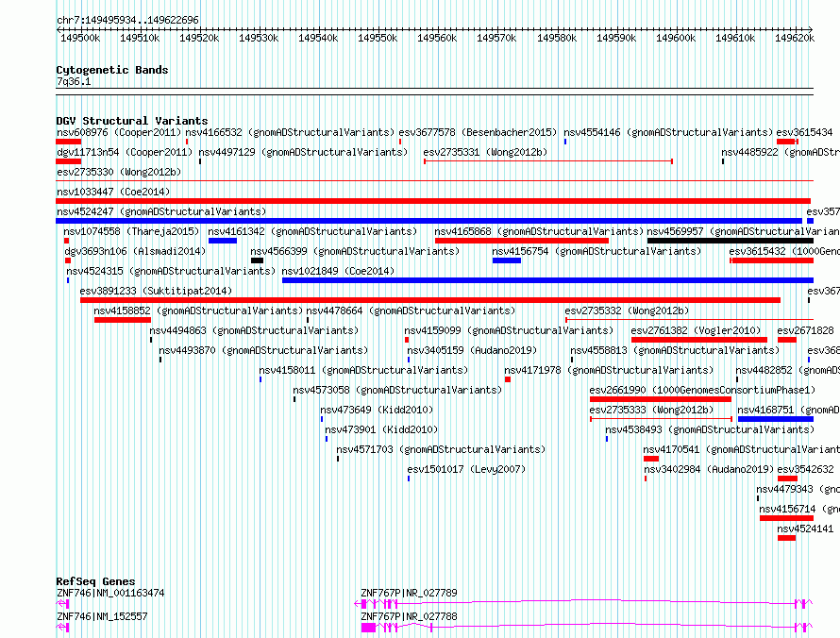Select the red nsv4158852 variant bar
The height and width of the screenshot is (638, 840).
(x=123, y=320)
